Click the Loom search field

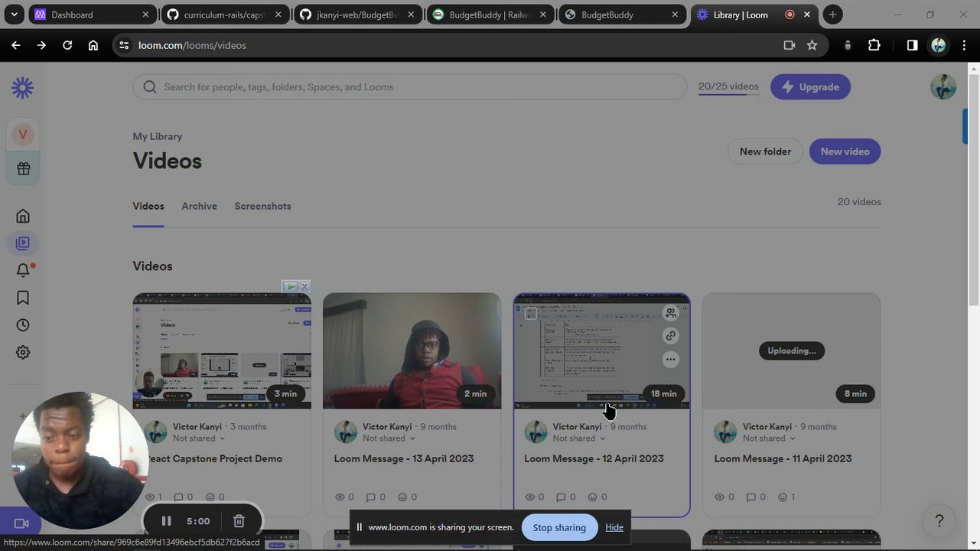410,87
